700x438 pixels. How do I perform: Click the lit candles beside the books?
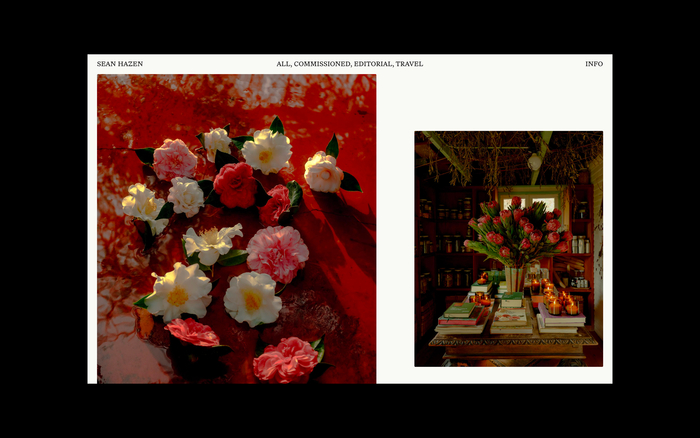[x=560, y=303]
